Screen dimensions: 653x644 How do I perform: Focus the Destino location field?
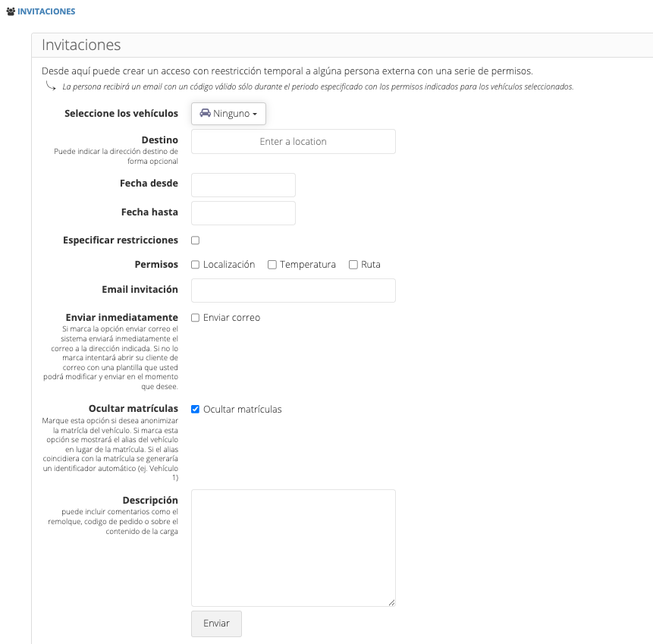click(x=293, y=142)
